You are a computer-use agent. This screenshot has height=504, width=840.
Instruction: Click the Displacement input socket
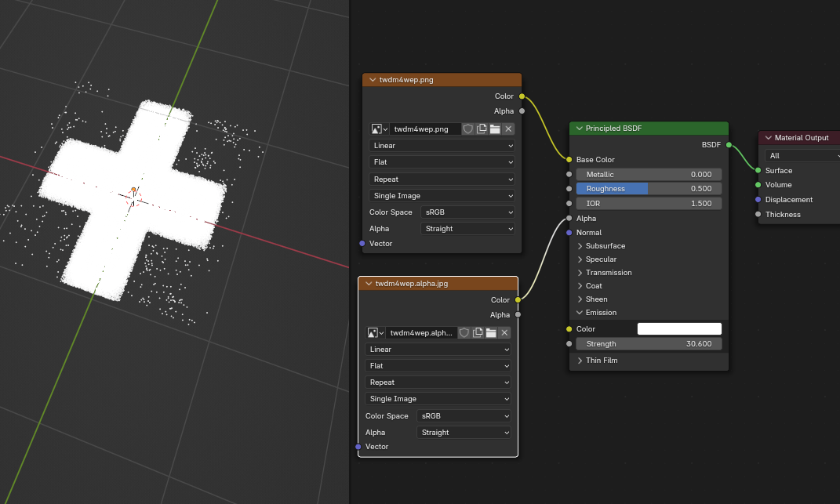tap(758, 200)
